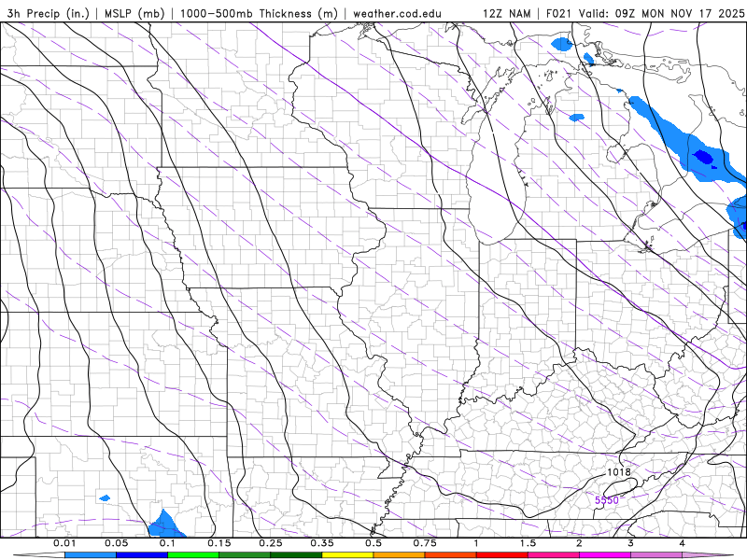Select the "MSLP (mb)" header label
The width and height of the screenshot is (747, 560).
pos(134,13)
